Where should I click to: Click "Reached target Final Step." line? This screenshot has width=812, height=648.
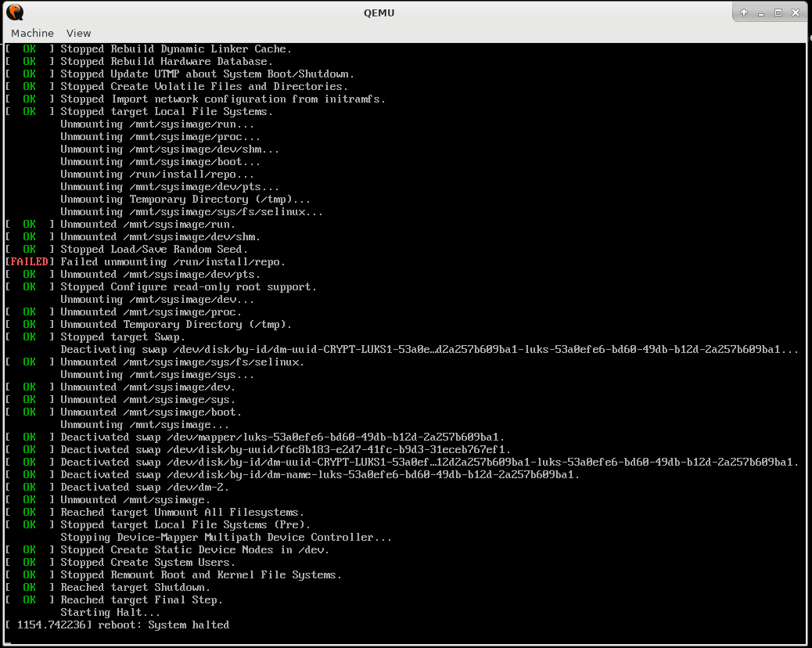[x=142, y=599]
